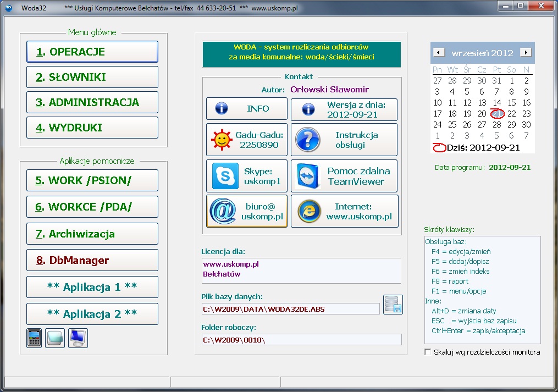Click the Plik bazy danych path field
This screenshot has height=392, width=558.
pyautogui.click(x=290, y=309)
